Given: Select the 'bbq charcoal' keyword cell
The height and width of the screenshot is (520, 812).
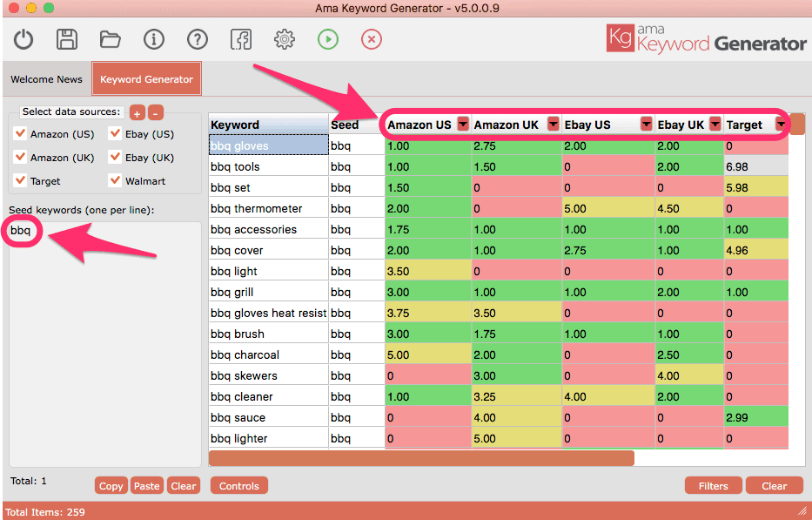Looking at the screenshot, I should tap(269, 355).
